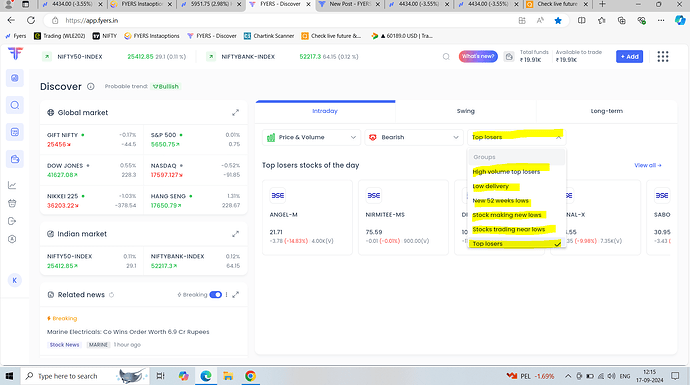The height and width of the screenshot is (385, 690).
Task: Open the ANGEL-M stock card
Action: pos(307,217)
